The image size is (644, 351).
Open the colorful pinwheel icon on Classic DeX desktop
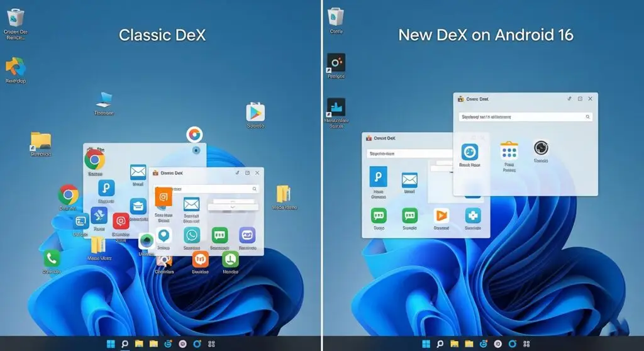16,67
